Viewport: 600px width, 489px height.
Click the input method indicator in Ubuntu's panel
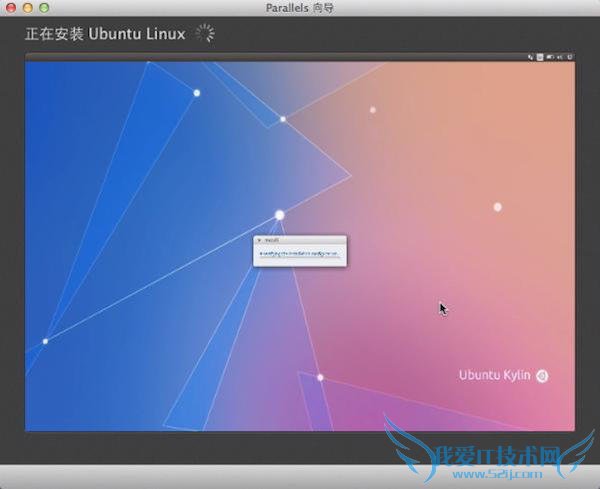pyautogui.click(x=539, y=58)
